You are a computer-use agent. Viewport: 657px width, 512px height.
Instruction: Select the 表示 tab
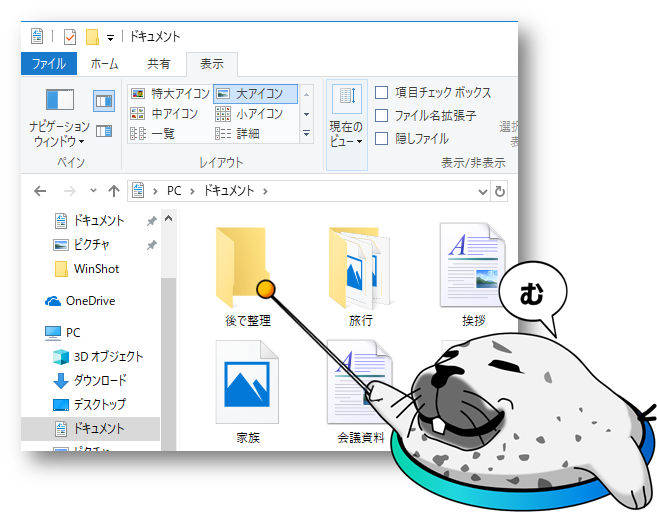[212, 64]
